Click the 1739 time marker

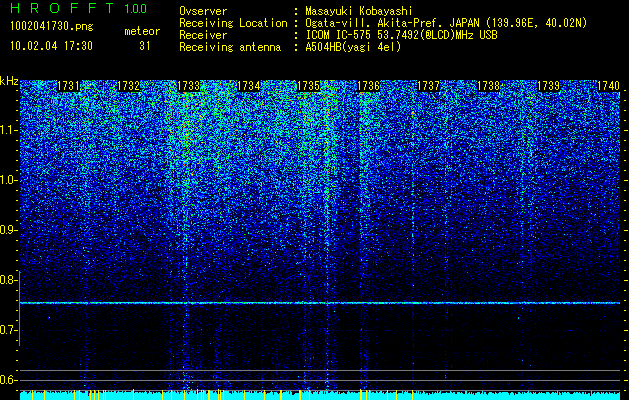coord(548,86)
